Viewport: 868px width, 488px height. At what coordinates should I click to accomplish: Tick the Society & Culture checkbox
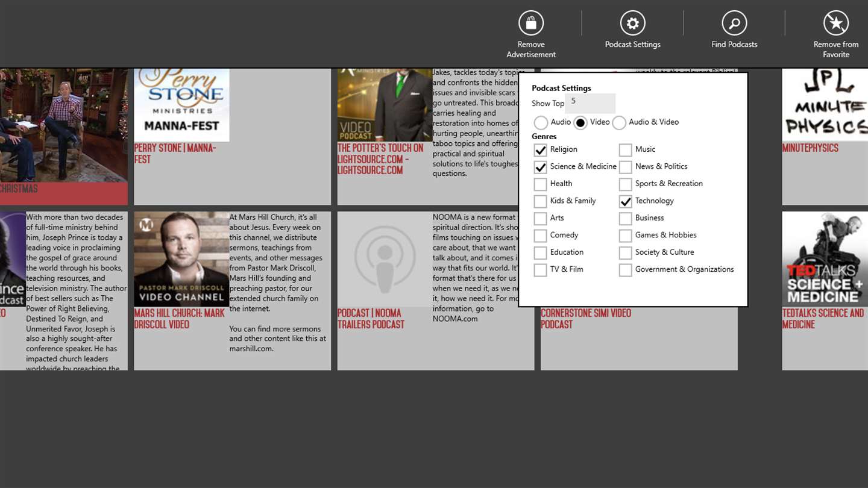pyautogui.click(x=626, y=253)
